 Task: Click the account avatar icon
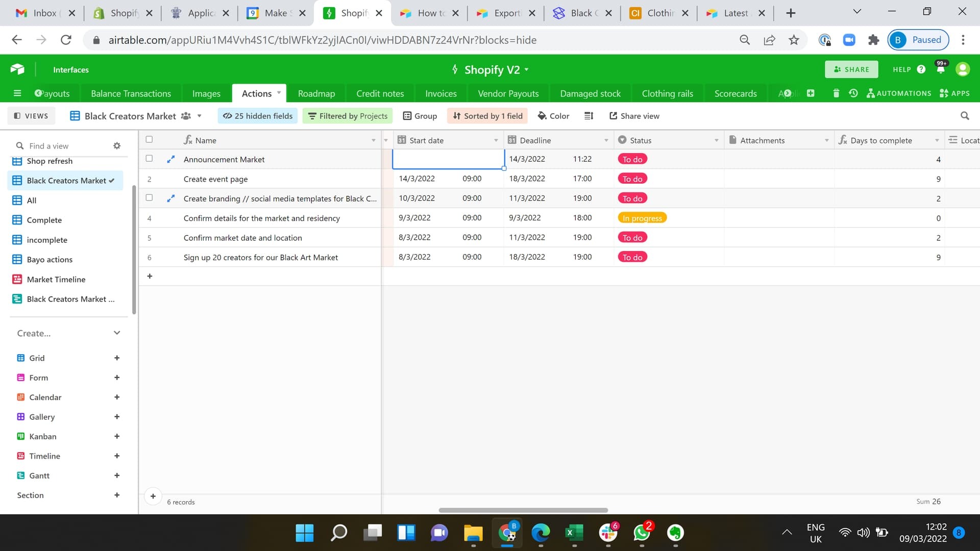click(x=963, y=69)
